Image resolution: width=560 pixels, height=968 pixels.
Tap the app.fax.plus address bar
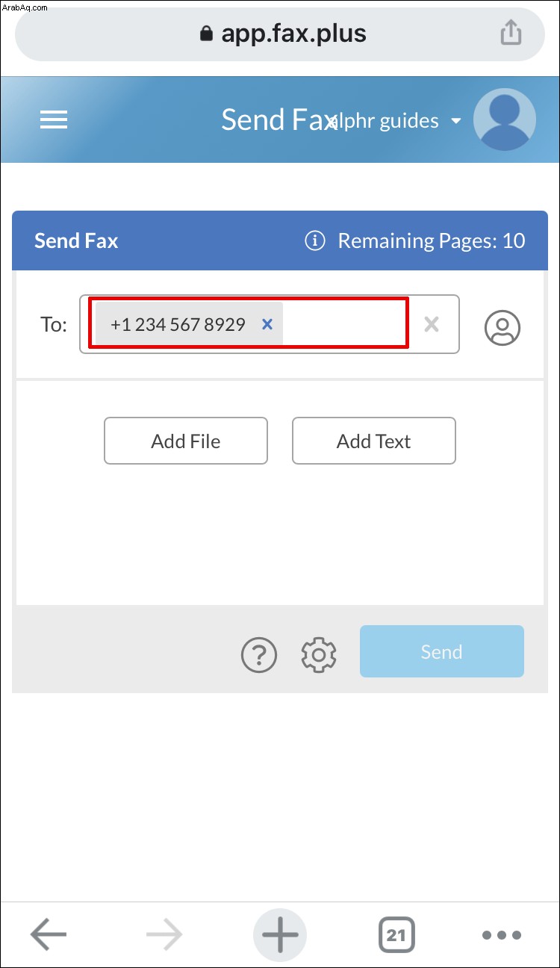click(x=280, y=34)
